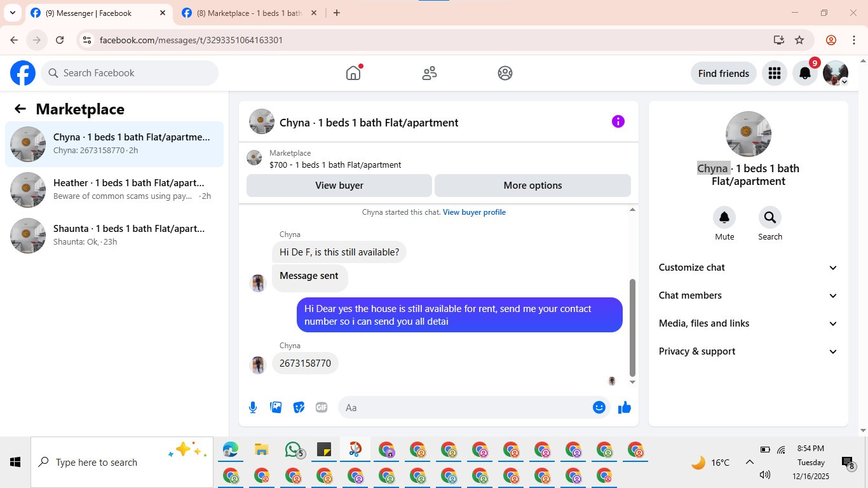Viewport: 868px width, 488px height.
Task: Click the chat message scrollbar thumb
Action: pyautogui.click(x=632, y=328)
